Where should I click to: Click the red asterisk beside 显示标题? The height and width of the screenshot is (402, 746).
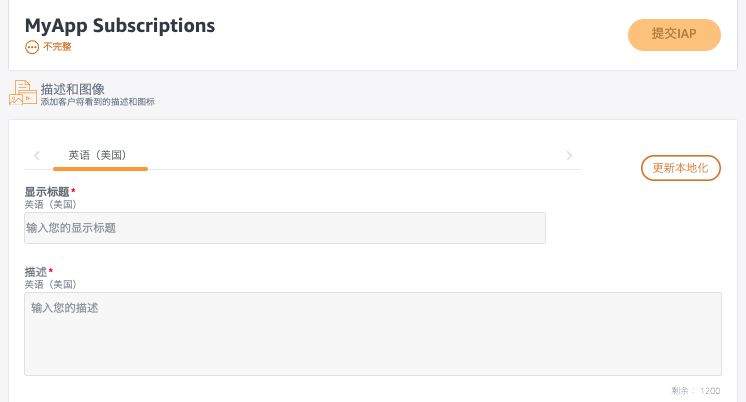coord(73,190)
